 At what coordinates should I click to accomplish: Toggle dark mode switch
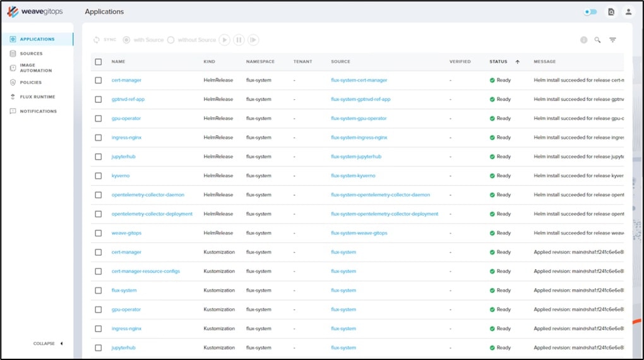pos(590,12)
